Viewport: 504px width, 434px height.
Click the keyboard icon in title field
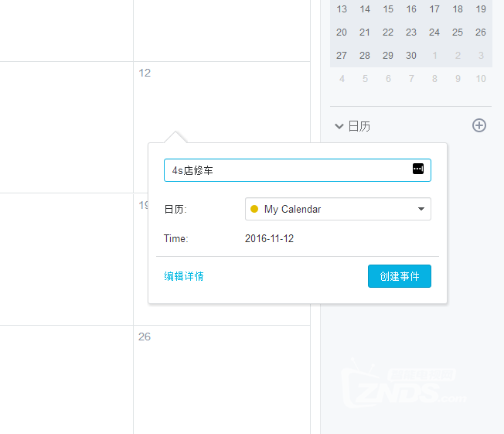(418, 169)
